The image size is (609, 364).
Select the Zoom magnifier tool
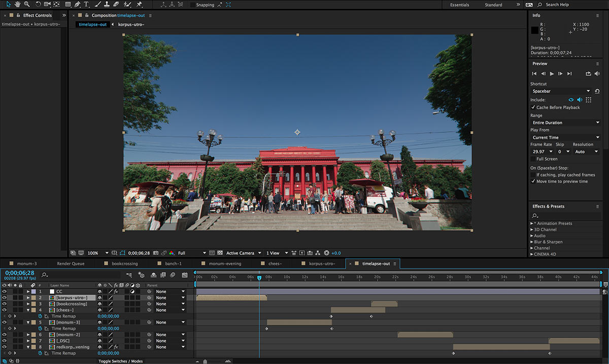[x=26, y=5]
